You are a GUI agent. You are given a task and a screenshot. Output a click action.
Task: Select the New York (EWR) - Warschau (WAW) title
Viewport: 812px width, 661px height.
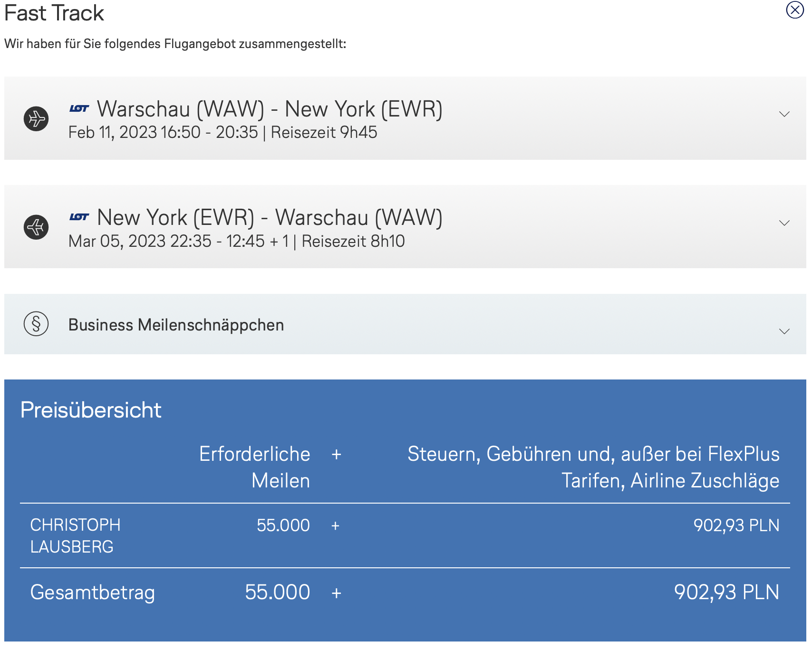tap(270, 218)
